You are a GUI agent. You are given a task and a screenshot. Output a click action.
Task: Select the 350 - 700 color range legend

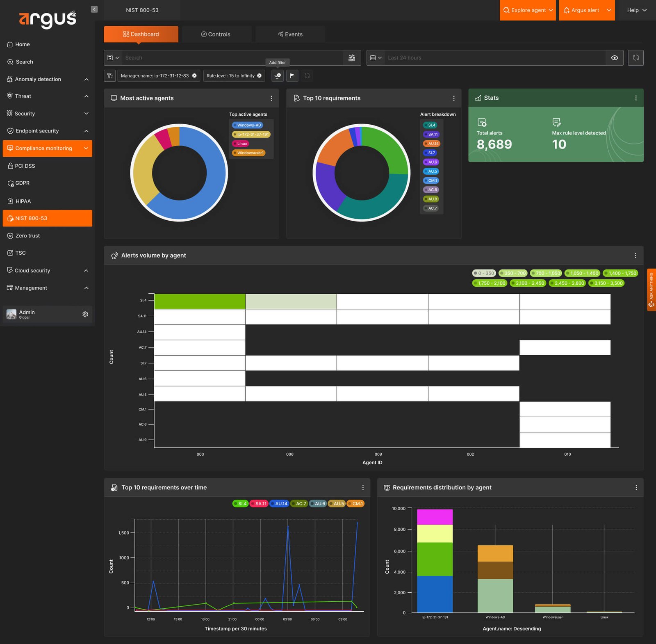[x=513, y=273]
